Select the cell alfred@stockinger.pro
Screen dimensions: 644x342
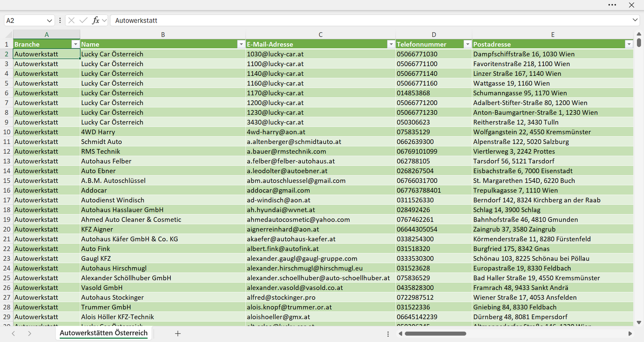(321, 297)
